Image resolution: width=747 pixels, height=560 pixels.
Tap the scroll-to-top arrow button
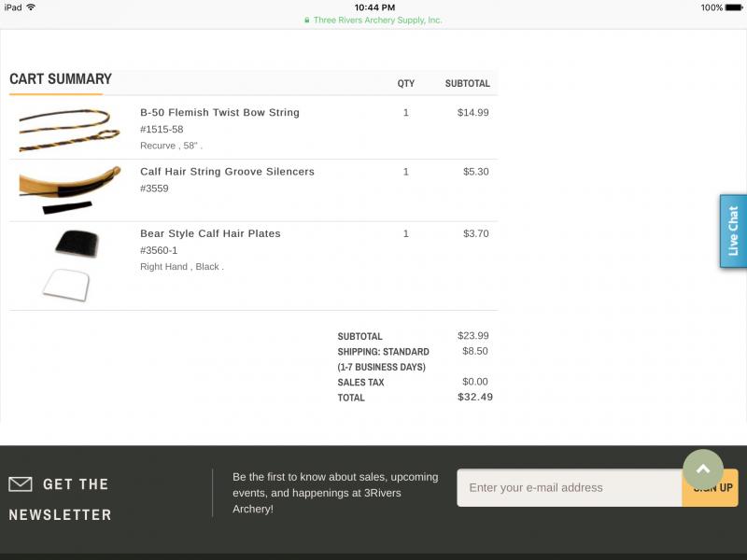coord(703,469)
